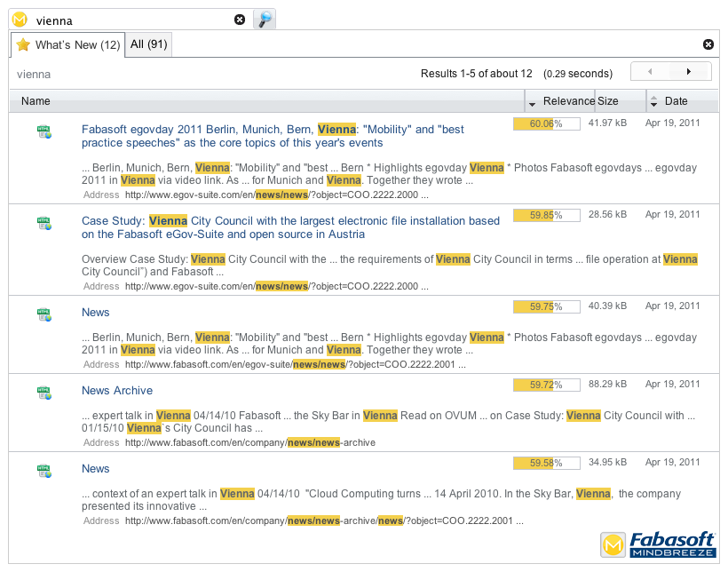Click the address of the egovday 2011 result
Screen dimensions: 728x572
tap(277, 195)
